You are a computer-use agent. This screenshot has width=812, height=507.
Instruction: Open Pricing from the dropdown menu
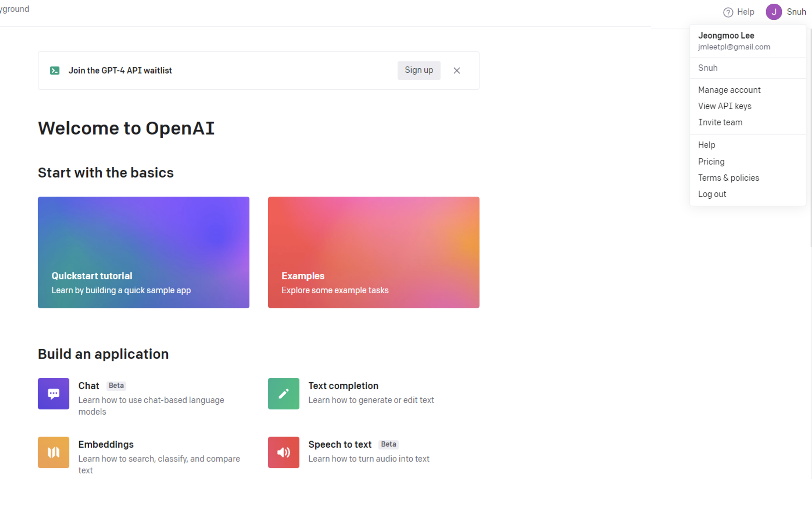click(711, 161)
